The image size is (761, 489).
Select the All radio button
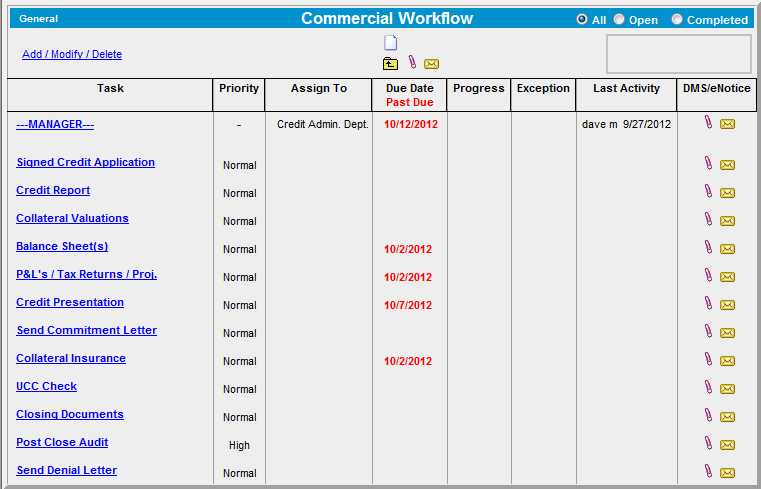coord(581,19)
